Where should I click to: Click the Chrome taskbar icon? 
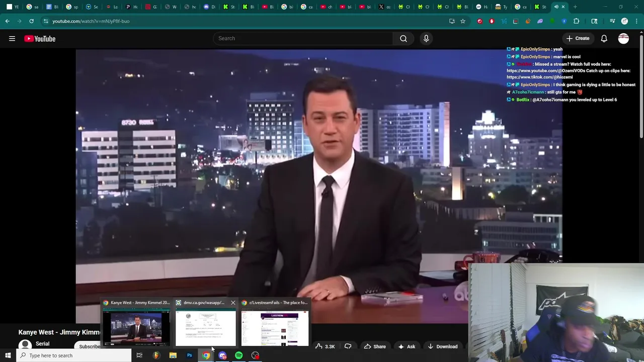click(x=206, y=355)
